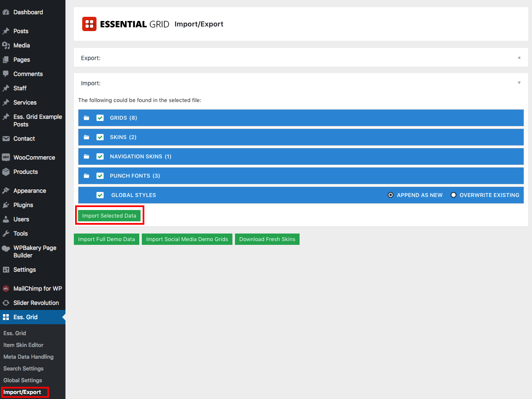Click the WPBakery Page Builder cloud icon
This screenshot has width=532, height=399.
pos(6,248)
